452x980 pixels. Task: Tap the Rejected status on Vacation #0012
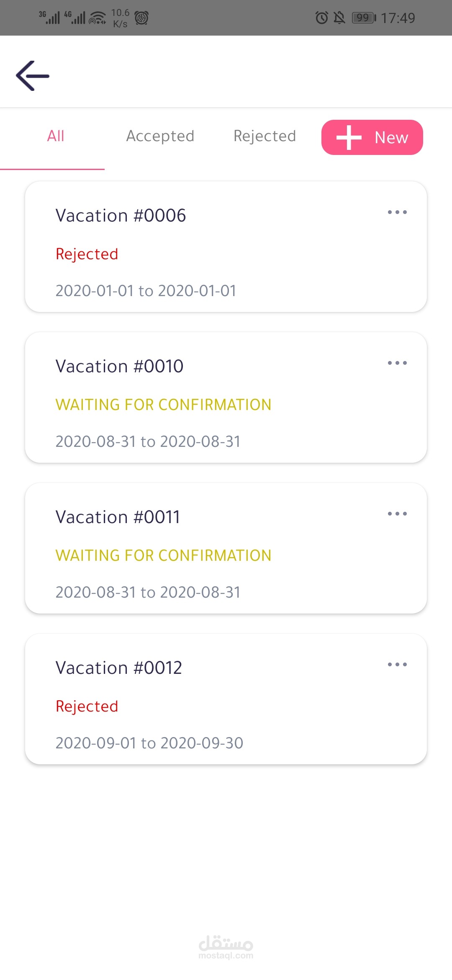(87, 707)
